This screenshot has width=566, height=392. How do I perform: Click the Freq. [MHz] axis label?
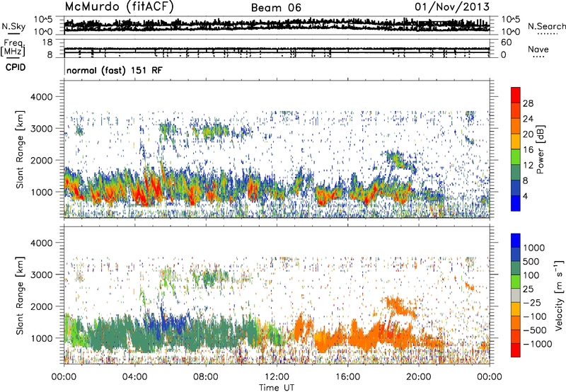13,47
